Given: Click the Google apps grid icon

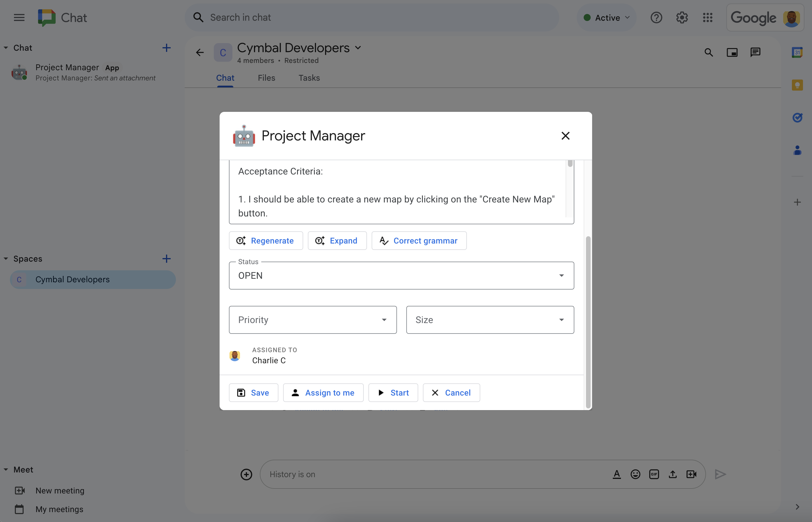Looking at the screenshot, I should [x=708, y=17].
